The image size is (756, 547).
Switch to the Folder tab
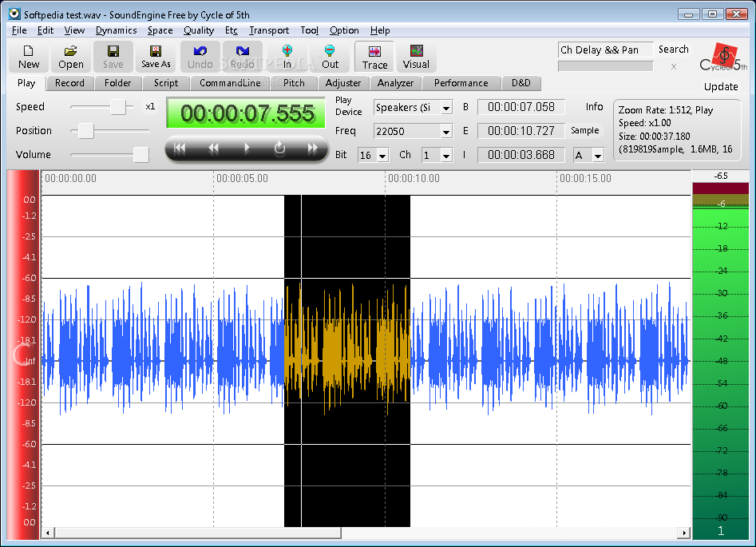[x=117, y=83]
